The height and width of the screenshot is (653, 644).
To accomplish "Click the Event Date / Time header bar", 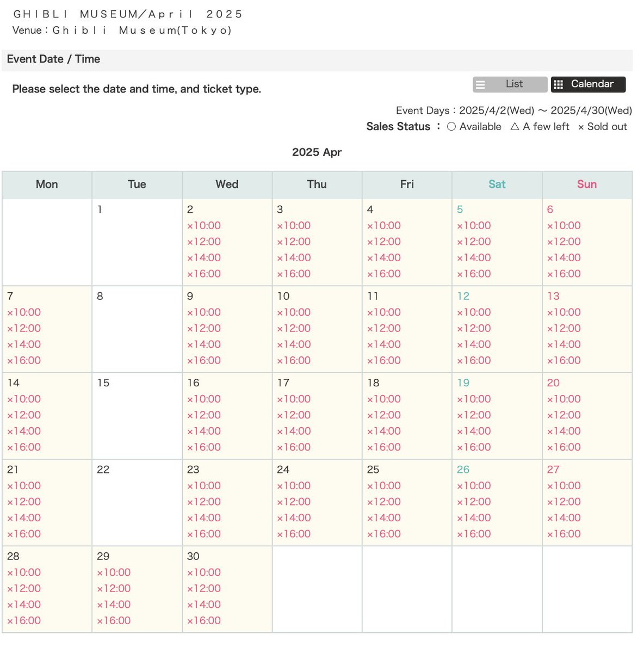I will coord(53,59).
